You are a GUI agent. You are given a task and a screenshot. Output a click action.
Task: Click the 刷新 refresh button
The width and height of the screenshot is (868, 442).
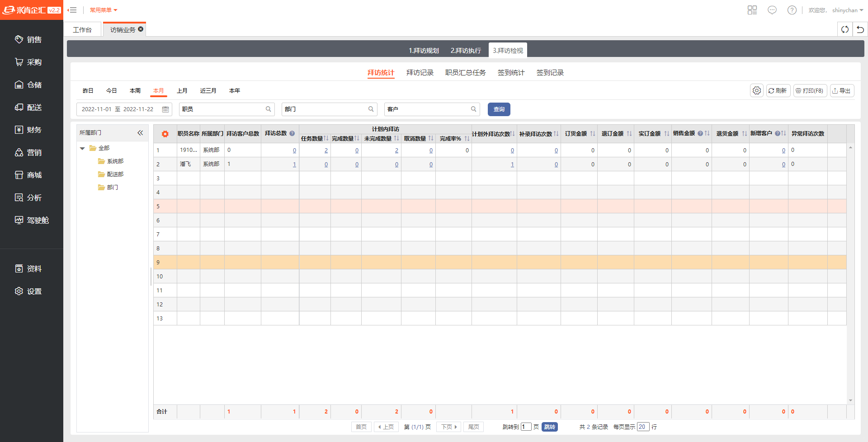778,90
